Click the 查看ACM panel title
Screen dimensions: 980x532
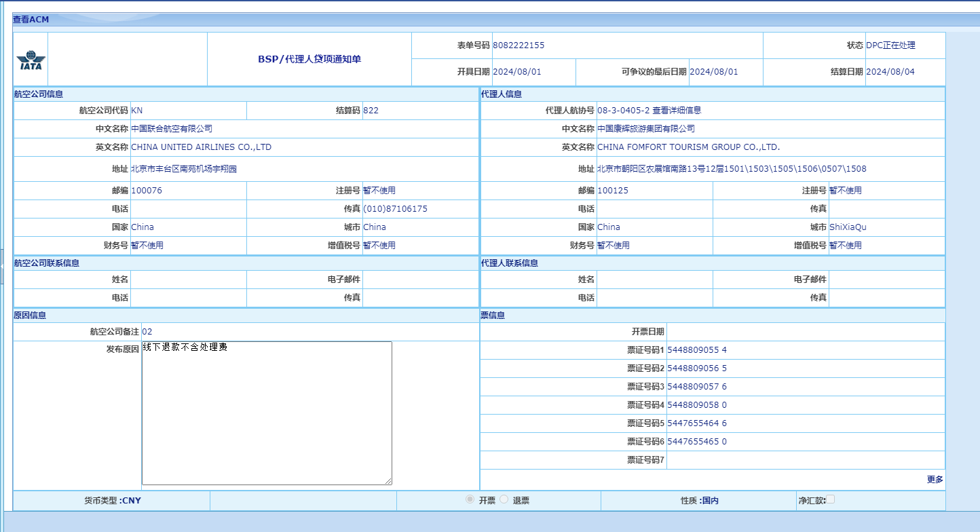point(31,20)
